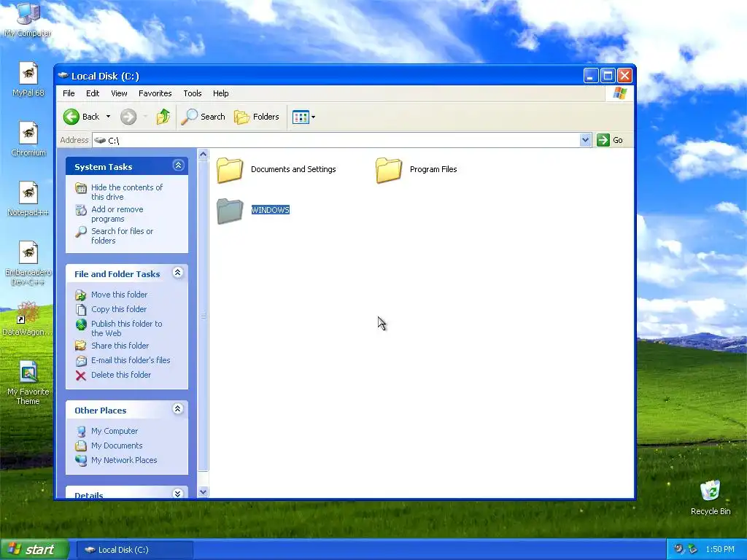Click the Local Disk title bar drive icon

click(63, 75)
